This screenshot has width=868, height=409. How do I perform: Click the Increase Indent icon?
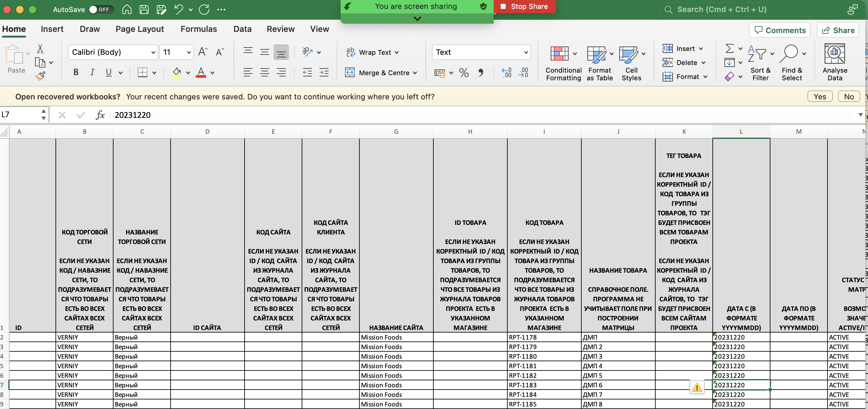pyautogui.click(x=324, y=72)
